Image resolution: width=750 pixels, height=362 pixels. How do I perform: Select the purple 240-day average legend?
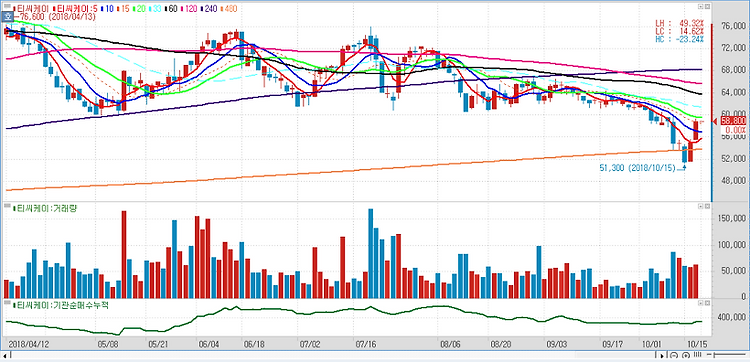point(209,9)
